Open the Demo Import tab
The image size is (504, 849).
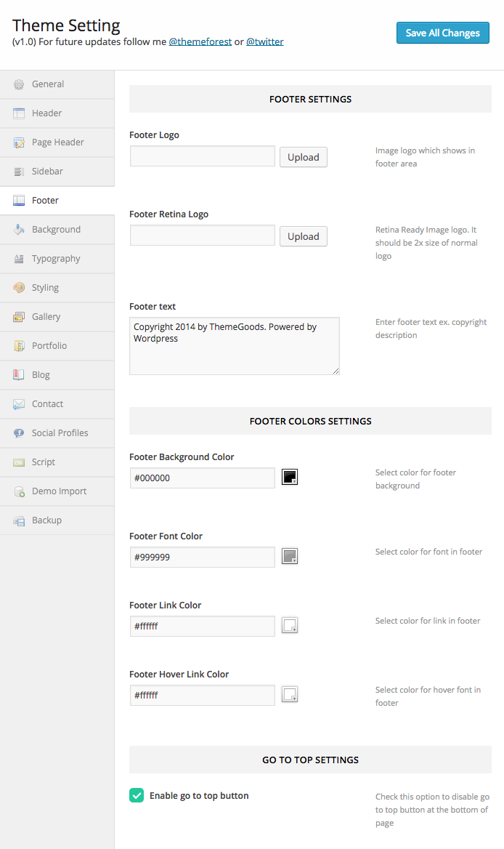coord(59,491)
